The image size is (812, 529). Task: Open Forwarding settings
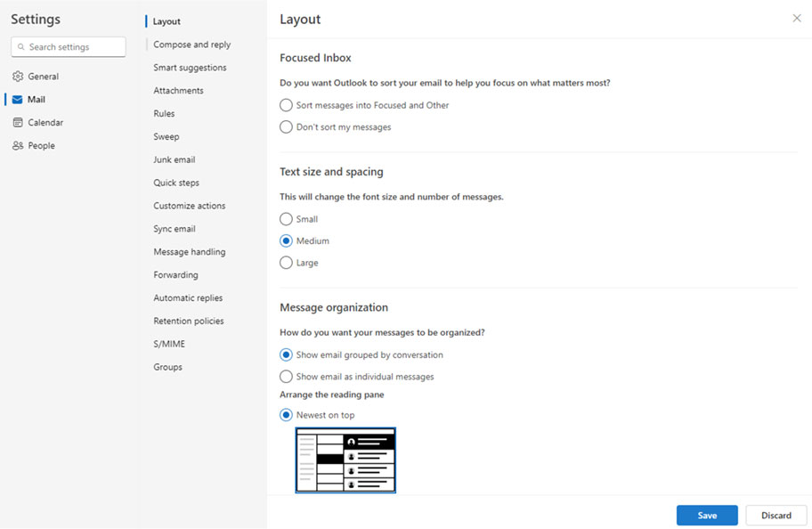click(x=175, y=275)
